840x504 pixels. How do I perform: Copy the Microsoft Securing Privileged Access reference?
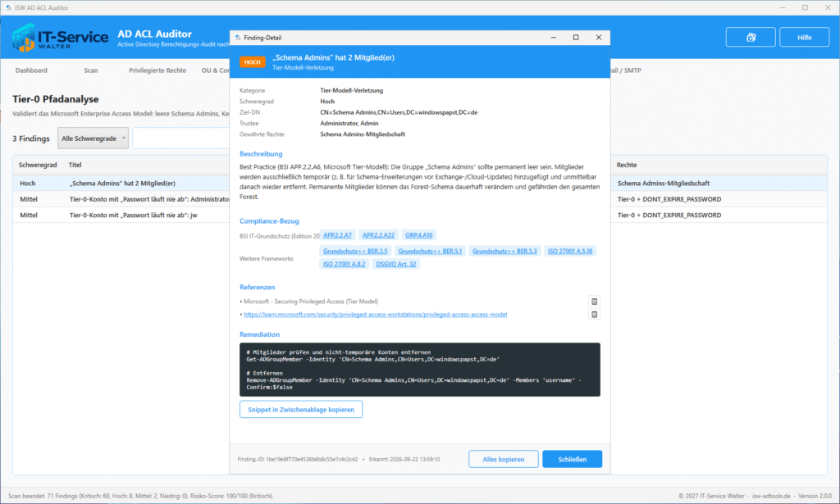[x=594, y=302]
